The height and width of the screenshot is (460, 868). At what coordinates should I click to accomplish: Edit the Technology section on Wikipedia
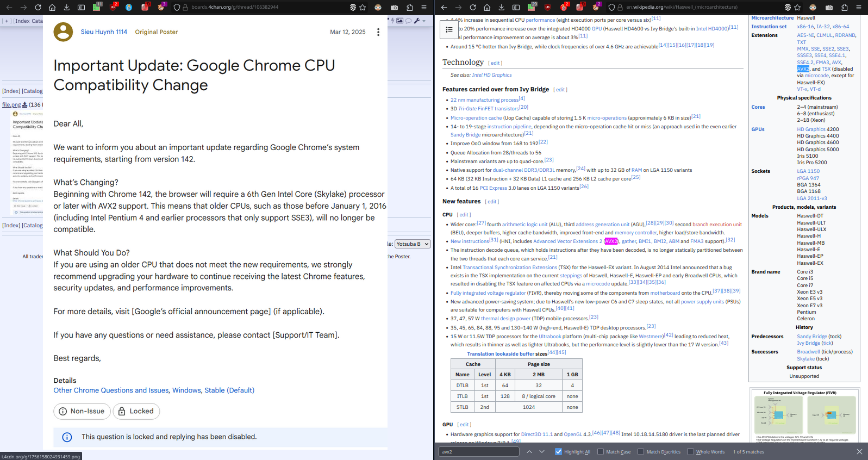495,63
